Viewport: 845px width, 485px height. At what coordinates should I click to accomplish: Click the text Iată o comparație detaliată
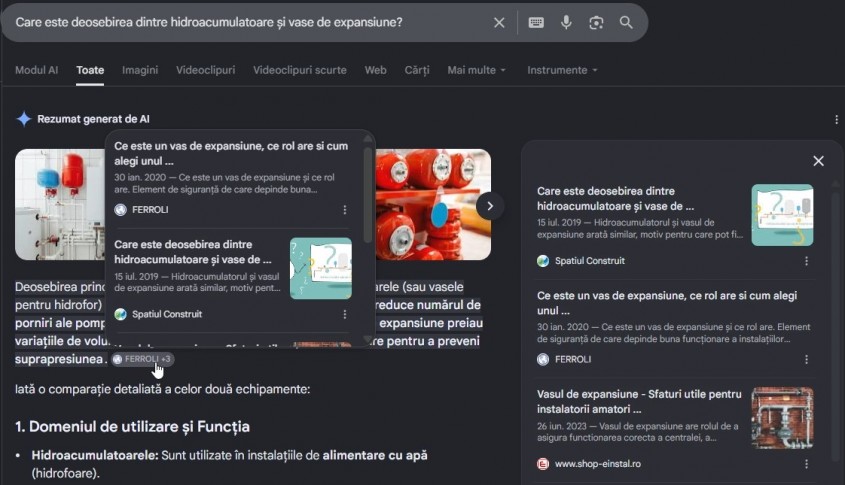click(x=162, y=389)
